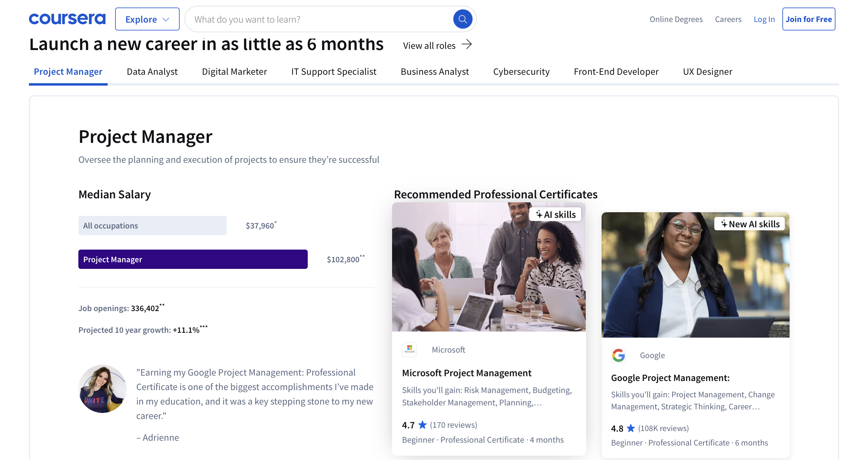Click the Project Manager salary bar
This screenshot has width=868, height=460.
tap(193, 259)
